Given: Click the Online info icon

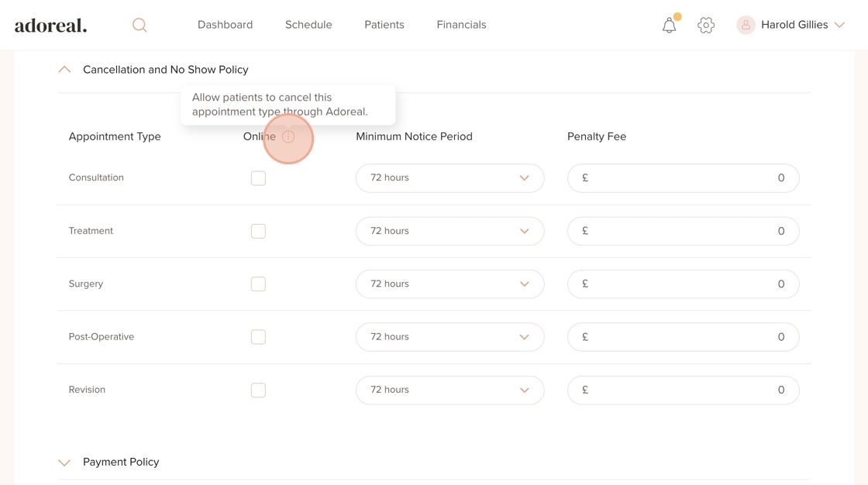Looking at the screenshot, I should pos(288,137).
